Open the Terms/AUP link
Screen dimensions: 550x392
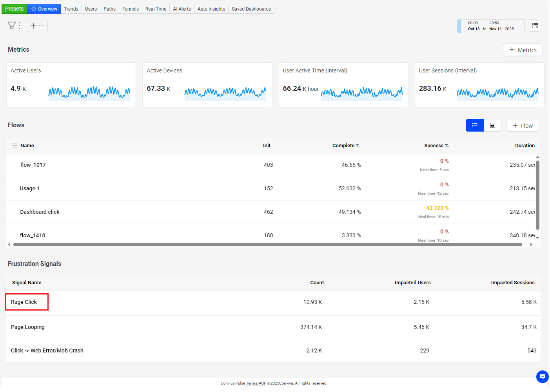(256, 383)
